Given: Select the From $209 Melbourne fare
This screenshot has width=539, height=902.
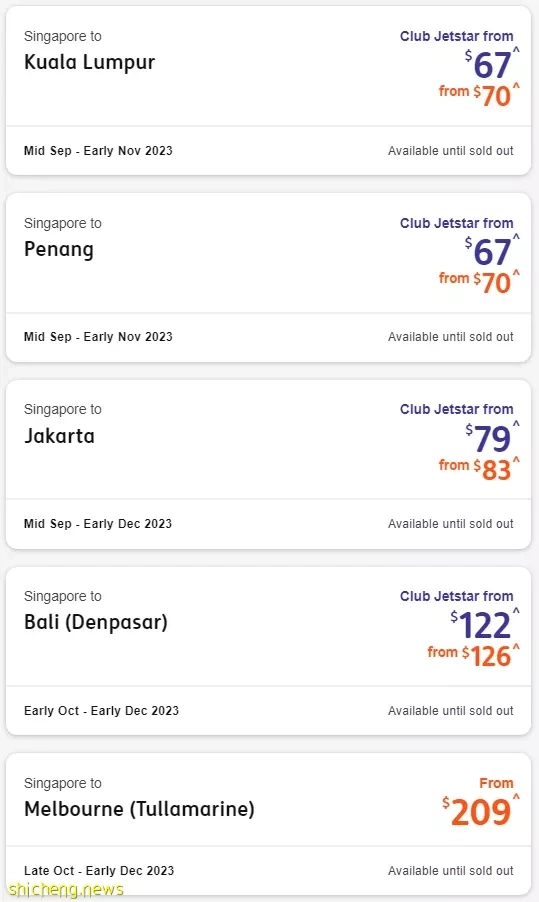Looking at the screenshot, I should (x=481, y=804).
